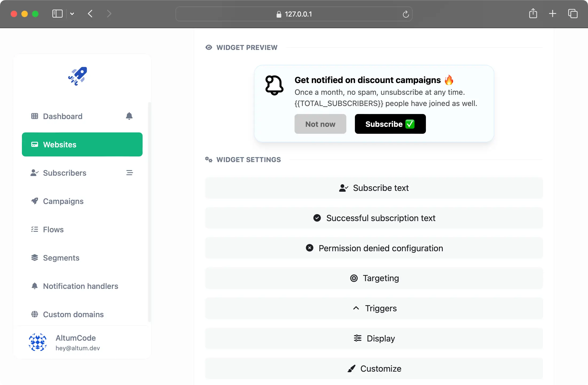Click the gear icon beside Widget Settings
Screen dimensions: 588x385
(x=209, y=159)
